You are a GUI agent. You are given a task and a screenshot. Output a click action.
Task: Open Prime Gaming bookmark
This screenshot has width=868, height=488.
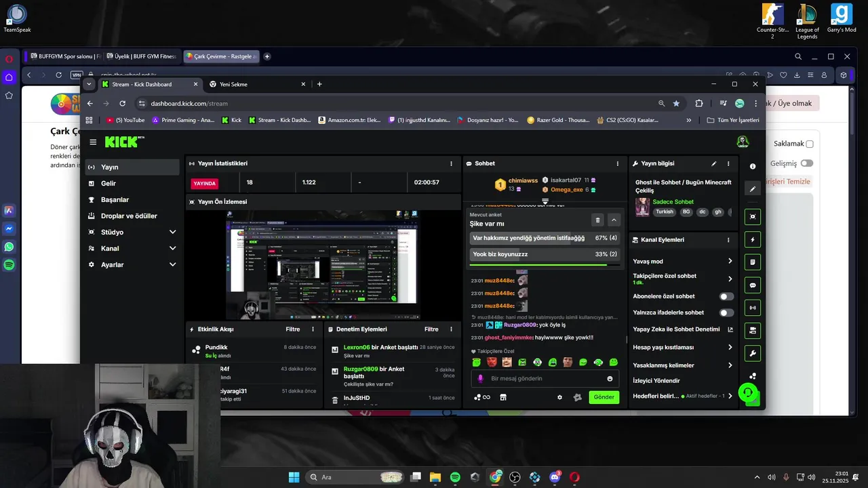tap(183, 120)
